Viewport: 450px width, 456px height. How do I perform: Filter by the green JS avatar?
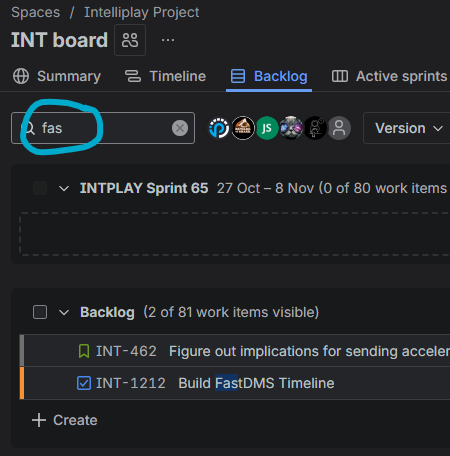tap(267, 128)
